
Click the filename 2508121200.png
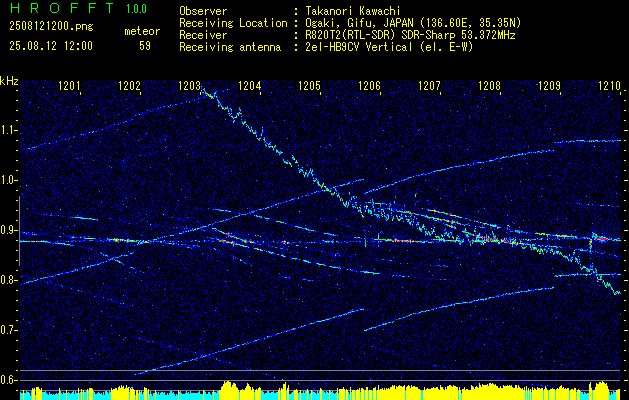[x=51, y=27]
